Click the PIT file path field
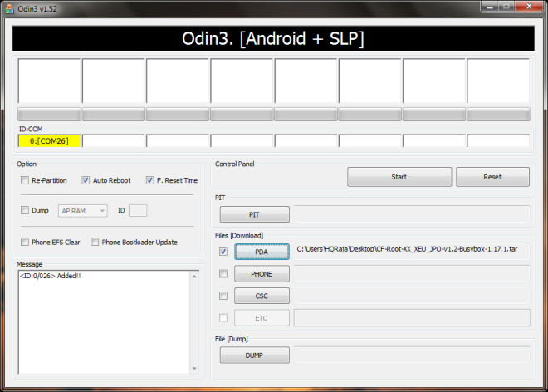This screenshot has width=548, height=392. coord(412,214)
